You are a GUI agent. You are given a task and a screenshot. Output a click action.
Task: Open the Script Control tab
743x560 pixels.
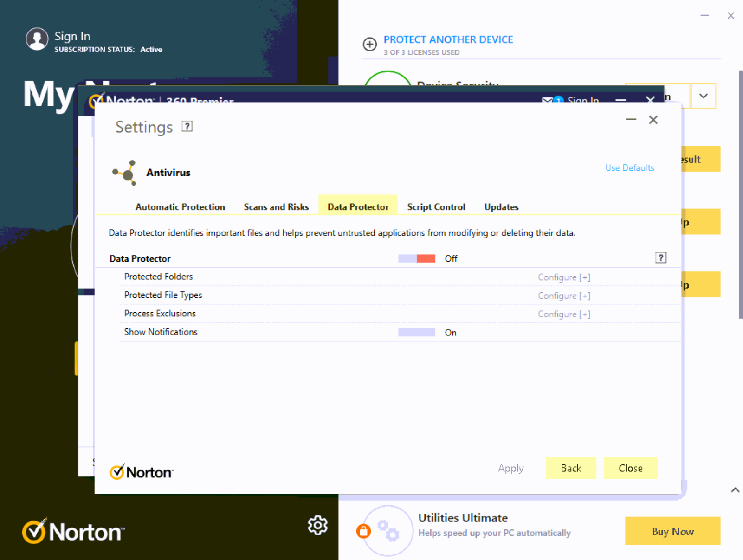pyautogui.click(x=436, y=207)
